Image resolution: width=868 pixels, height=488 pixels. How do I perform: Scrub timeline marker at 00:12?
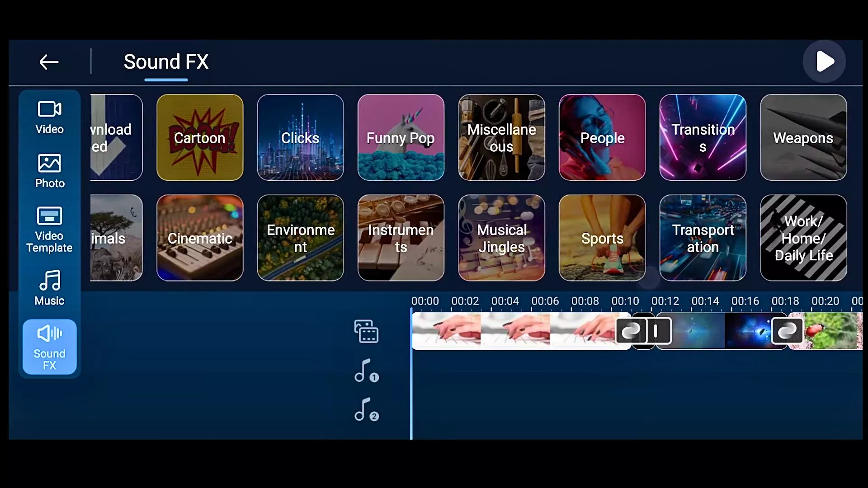(665, 301)
